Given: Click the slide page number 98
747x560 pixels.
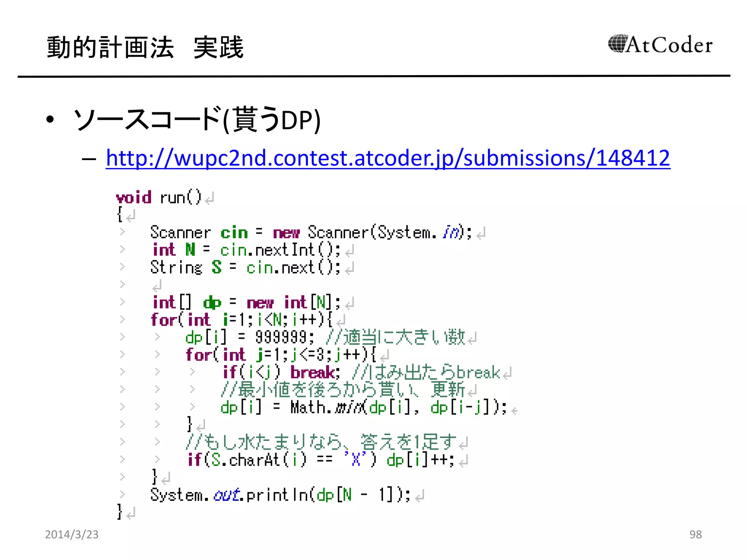Looking at the screenshot, I should point(696,534).
